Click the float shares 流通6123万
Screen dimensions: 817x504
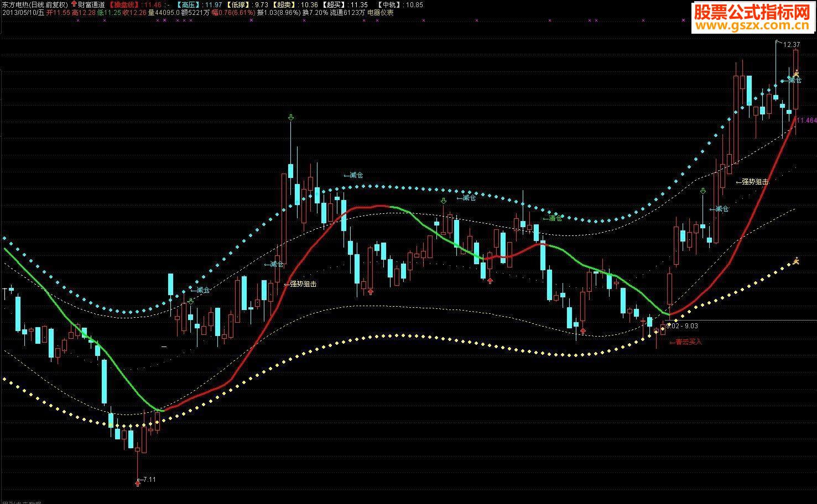pyautogui.click(x=348, y=12)
